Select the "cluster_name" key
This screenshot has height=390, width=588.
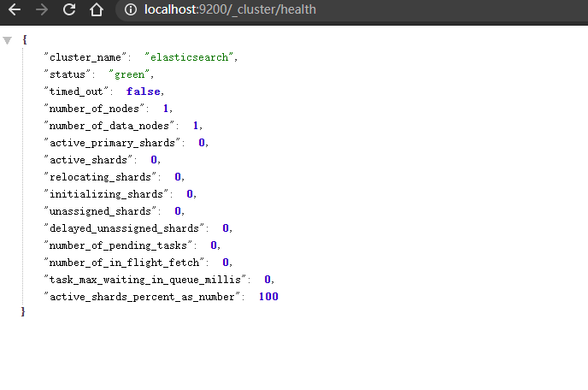pyautogui.click(x=85, y=57)
